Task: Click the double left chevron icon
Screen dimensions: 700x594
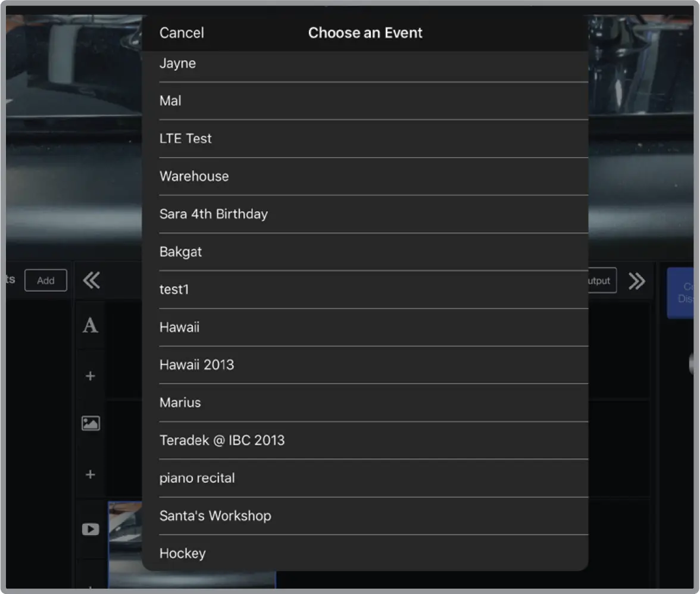Action: pos(92,280)
